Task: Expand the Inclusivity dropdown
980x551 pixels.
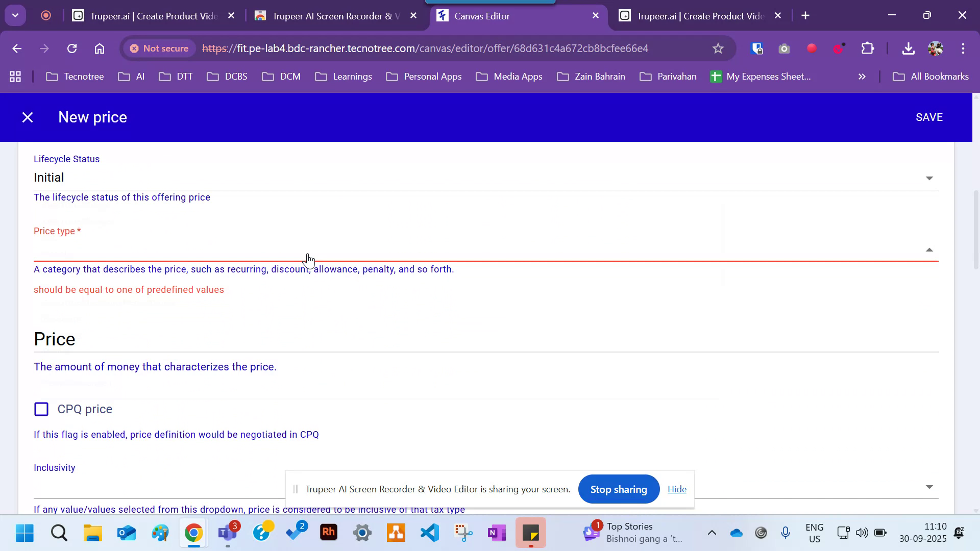Action: (x=930, y=487)
